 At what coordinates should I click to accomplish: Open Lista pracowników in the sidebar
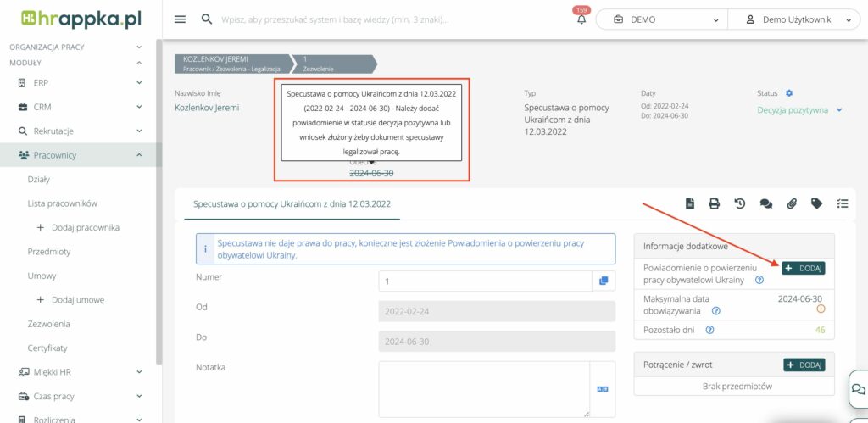(x=63, y=203)
